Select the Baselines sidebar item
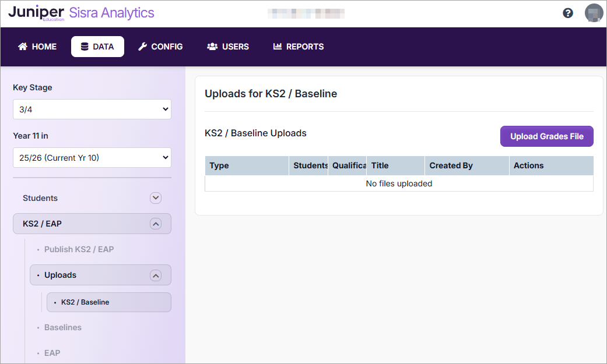The height and width of the screenshot is (364, 607). click(62, 327)
